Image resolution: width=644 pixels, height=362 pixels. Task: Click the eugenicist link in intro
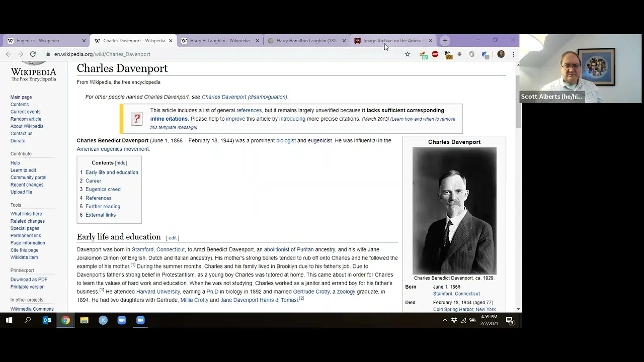(x=319, y=141)
